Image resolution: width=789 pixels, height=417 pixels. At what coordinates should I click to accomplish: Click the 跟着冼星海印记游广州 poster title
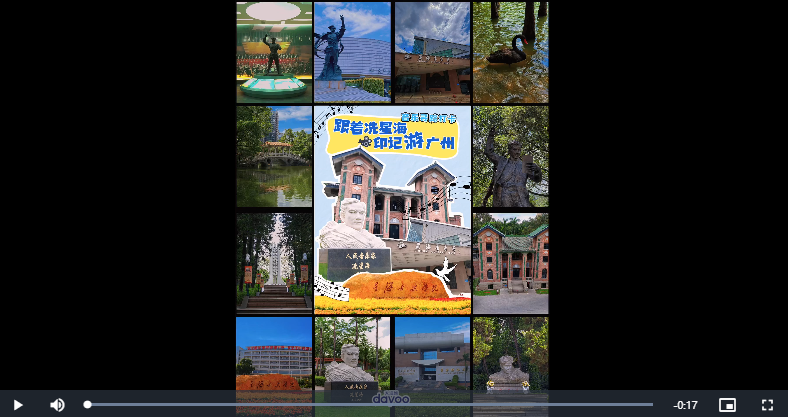[393, 136]
